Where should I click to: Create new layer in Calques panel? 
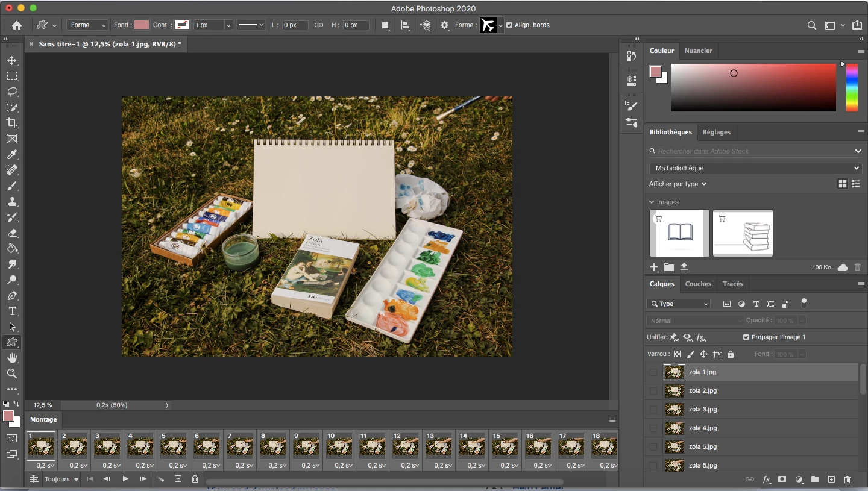[831, 480]
